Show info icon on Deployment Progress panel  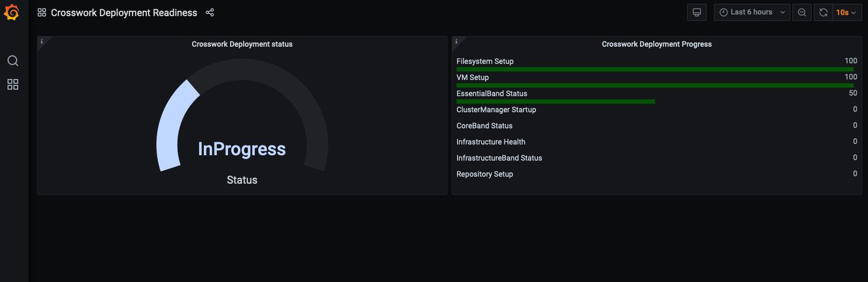click(457, 41)
